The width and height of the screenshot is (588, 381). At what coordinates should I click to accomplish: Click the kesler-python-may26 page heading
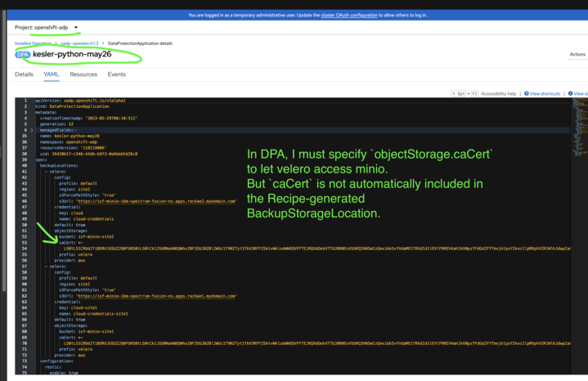coord(72,54)
